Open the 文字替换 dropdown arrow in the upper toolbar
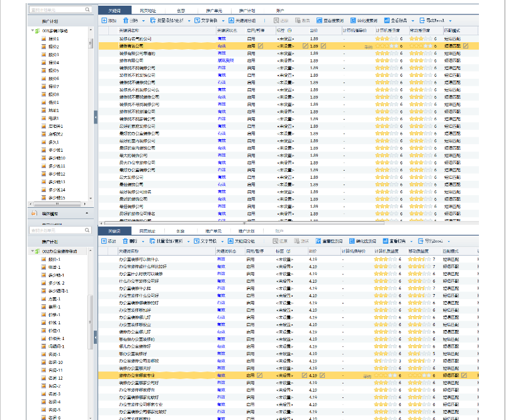The width and height of the screenshot is (506, 420). point(223,21)
